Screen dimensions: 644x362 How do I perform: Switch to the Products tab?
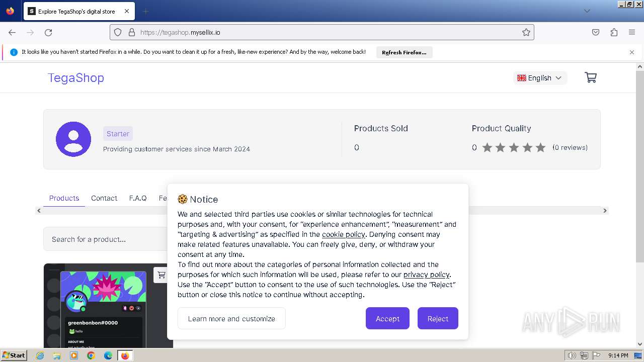click(64, 198)
